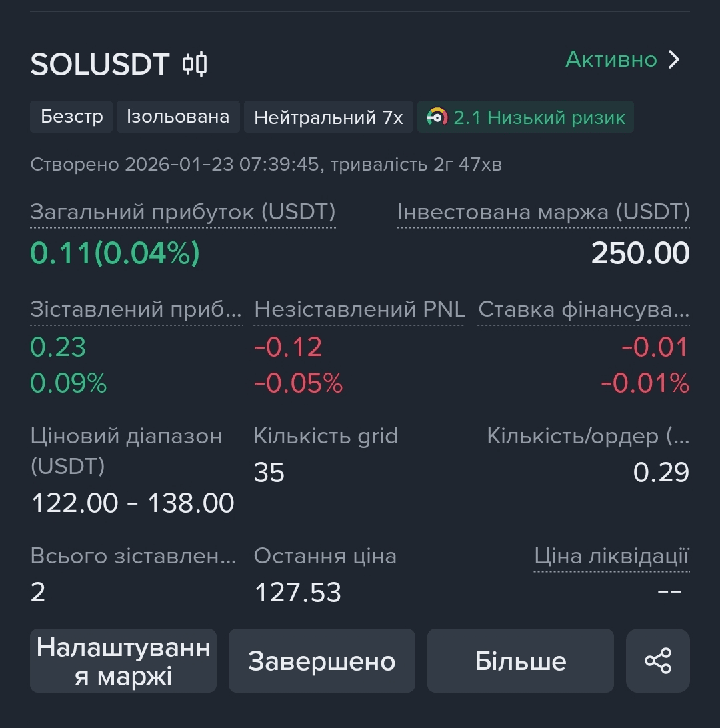The width and height of the screenshot is (720, 728).
Task: Tap the 2.1 Низький ризик label
Action: [539, 118]
